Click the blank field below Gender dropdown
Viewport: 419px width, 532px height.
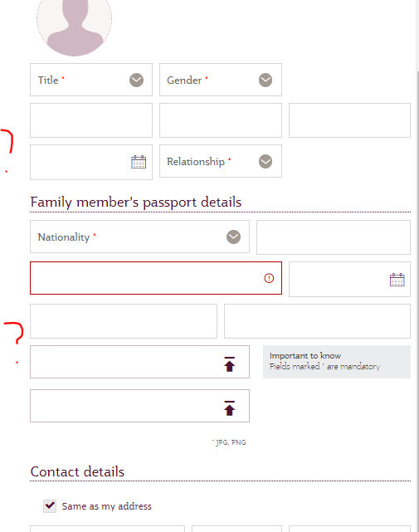[221, 120]
